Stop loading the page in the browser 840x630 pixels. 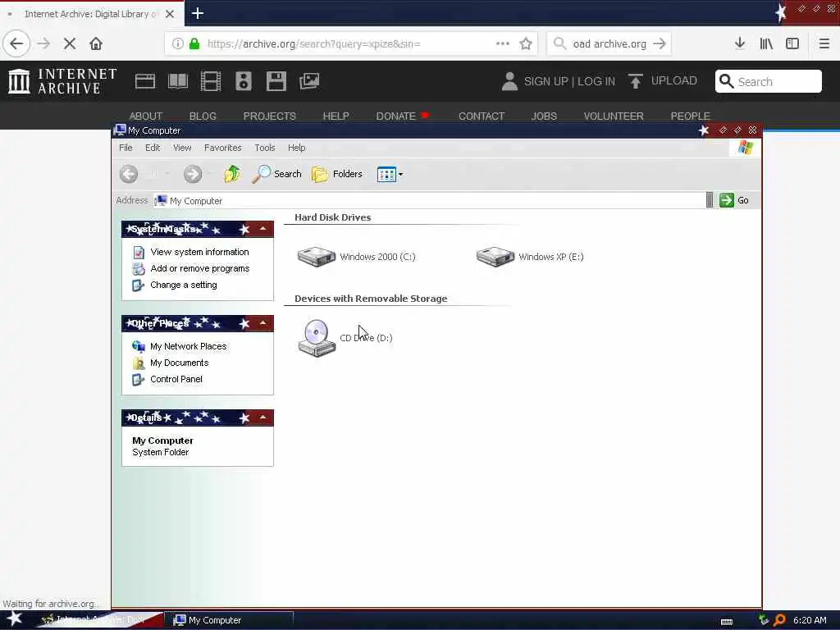[70, 44]
